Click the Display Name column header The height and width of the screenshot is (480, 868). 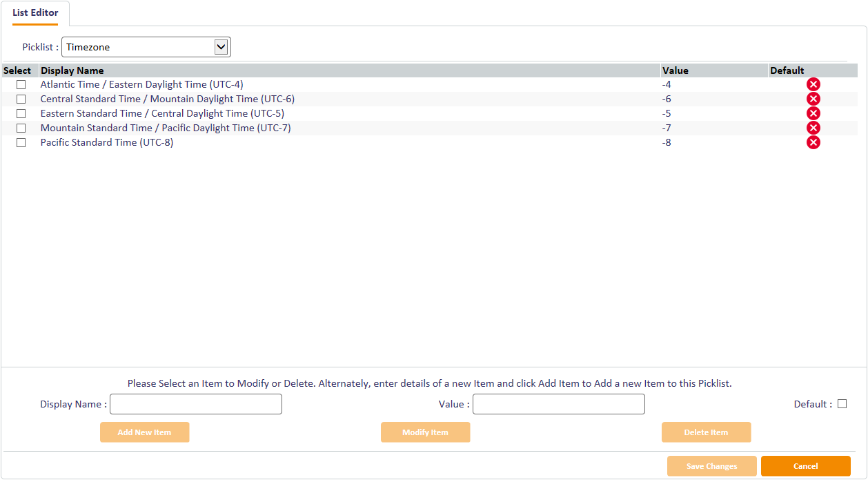pos(72,70)
